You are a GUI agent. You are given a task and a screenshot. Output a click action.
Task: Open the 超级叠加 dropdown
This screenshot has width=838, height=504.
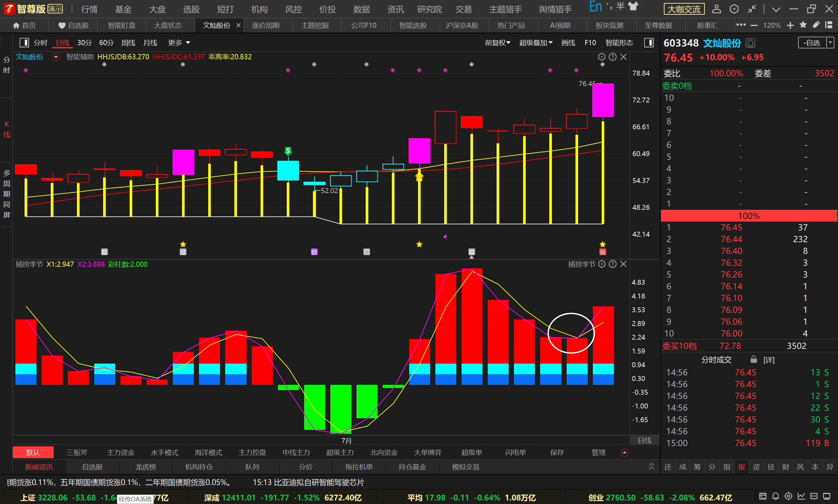coord(536,43)
